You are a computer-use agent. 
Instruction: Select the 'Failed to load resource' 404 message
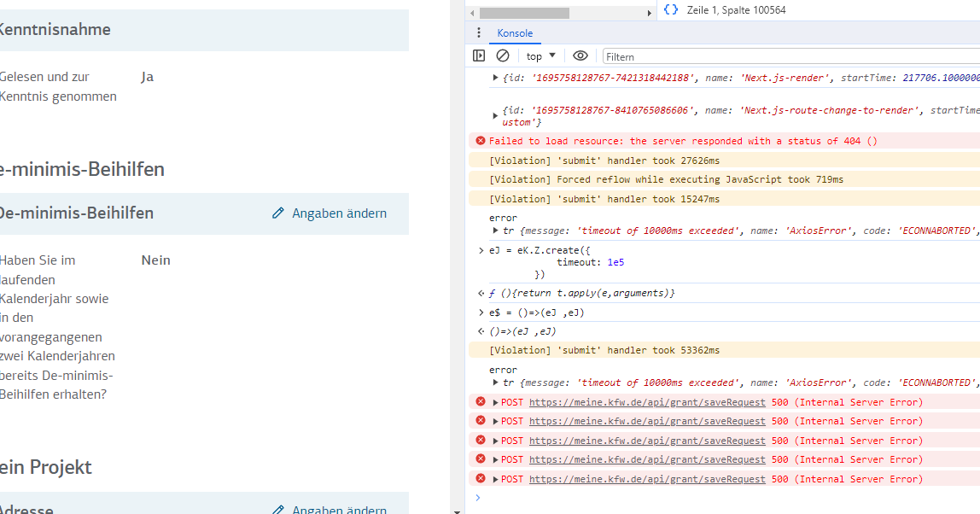[683, 142]
